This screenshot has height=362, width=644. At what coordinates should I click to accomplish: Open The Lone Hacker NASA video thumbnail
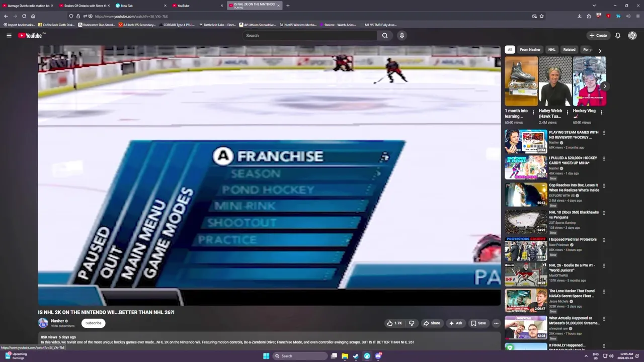pyautogui.click(x=526, y=301)
